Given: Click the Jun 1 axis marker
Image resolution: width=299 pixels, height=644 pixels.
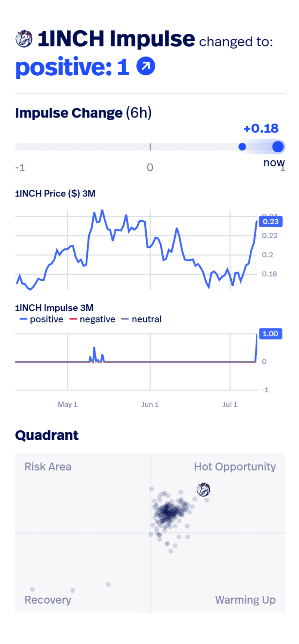Looking at the screenshot, I should tap(150, 405).
